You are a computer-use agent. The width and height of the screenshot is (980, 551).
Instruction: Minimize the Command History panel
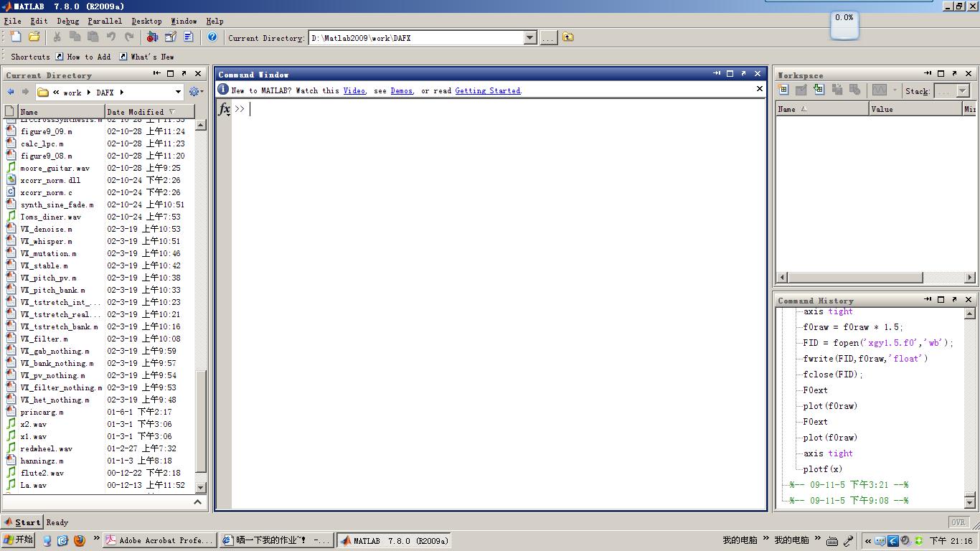click(x=928, y=299)
